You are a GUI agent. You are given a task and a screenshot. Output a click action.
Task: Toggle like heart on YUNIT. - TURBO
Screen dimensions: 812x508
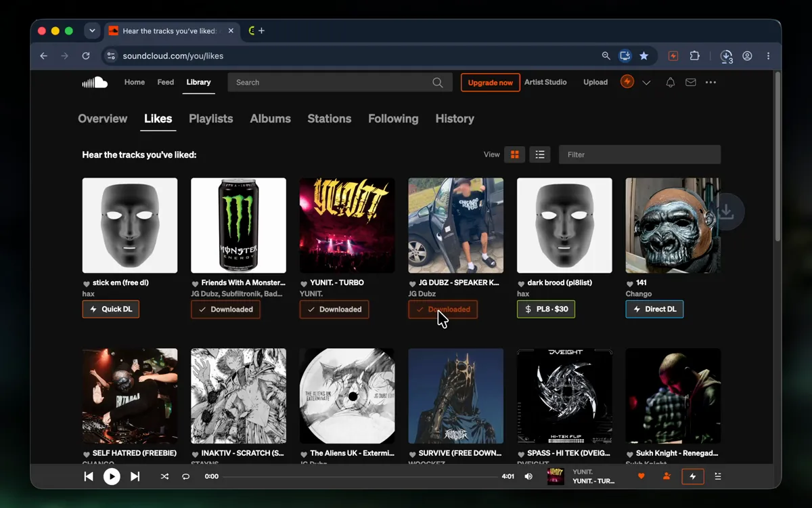coord(304,284)
